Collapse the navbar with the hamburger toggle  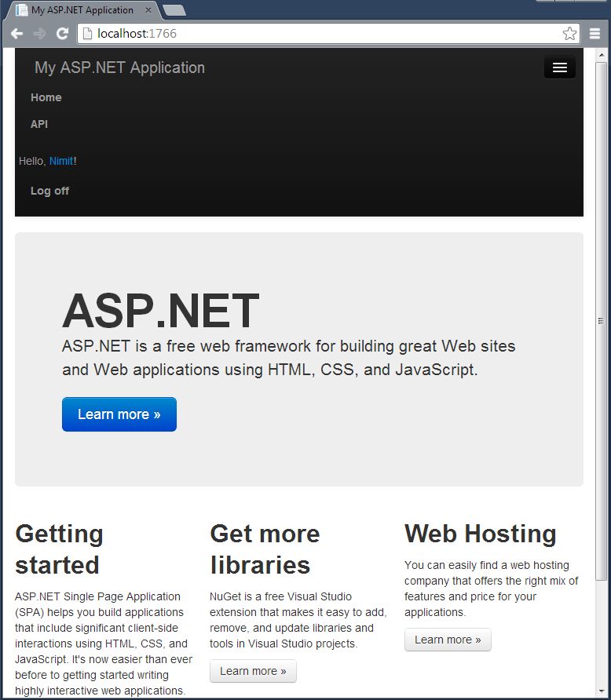click(x=560, y=67)
